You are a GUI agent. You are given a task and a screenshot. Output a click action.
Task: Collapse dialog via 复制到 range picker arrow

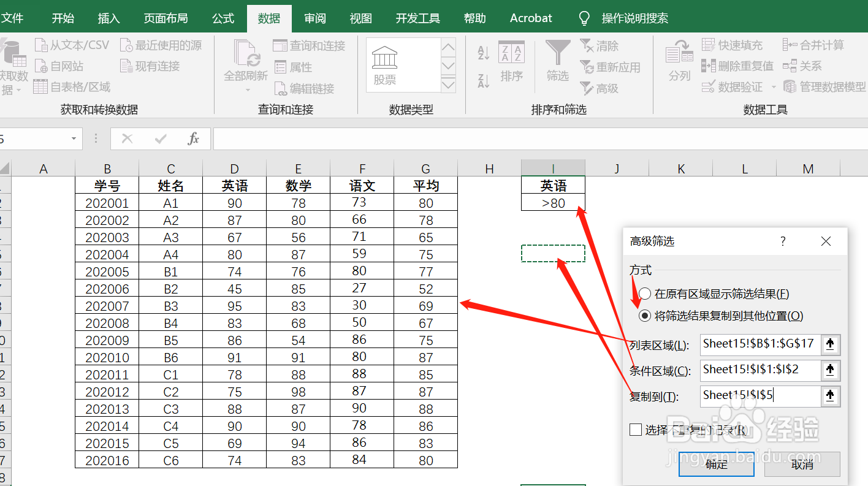[830, 396]
